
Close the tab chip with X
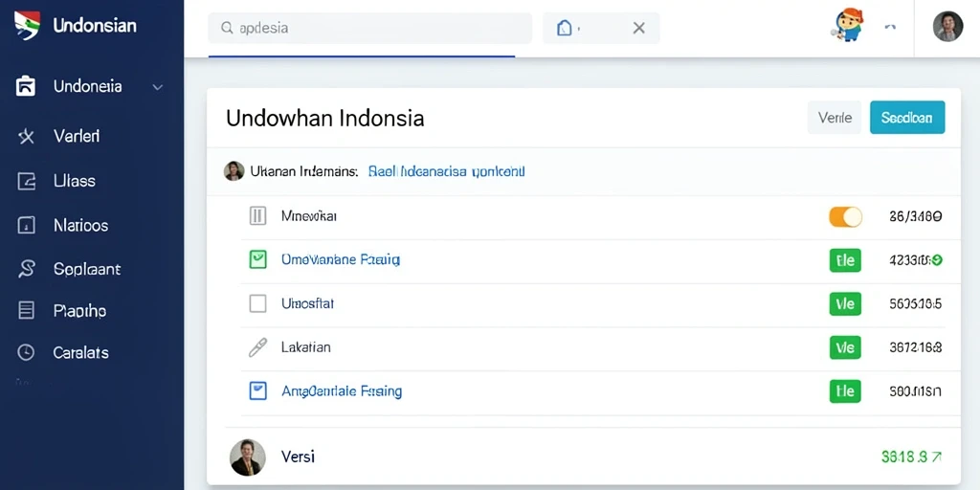(638, 28)
